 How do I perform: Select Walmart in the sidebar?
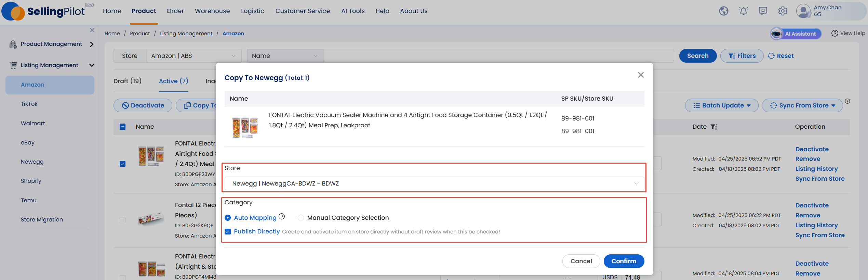[x=33, y=123]
